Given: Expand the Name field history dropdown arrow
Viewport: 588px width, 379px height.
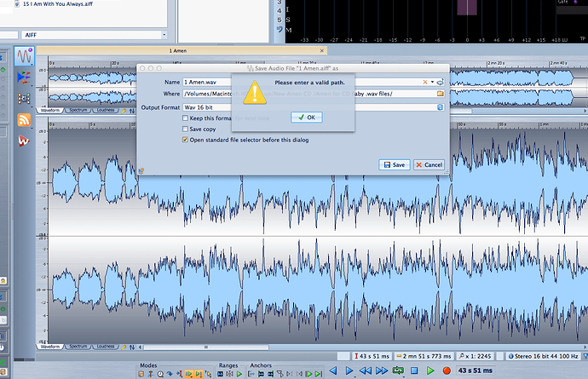Looking at the screenshot, I should pyautogui.click(x=432, y=82).
